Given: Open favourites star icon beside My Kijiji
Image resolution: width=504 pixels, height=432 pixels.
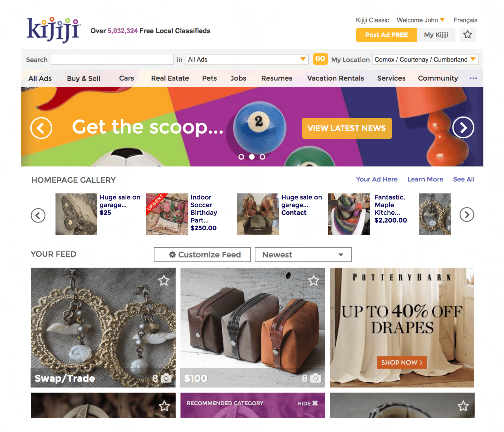Looking at the screenshot, I should pyautogui.click(x=467, y=35).
